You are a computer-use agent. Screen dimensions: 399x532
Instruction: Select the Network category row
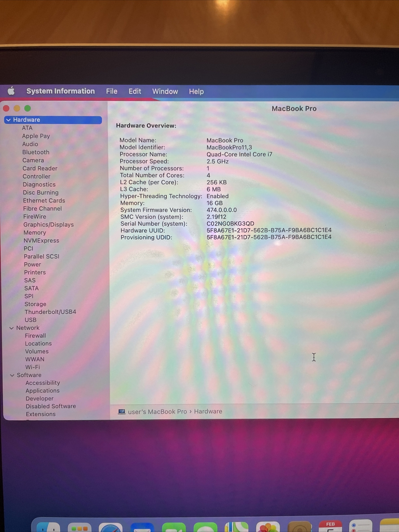(x=28, y=328)
